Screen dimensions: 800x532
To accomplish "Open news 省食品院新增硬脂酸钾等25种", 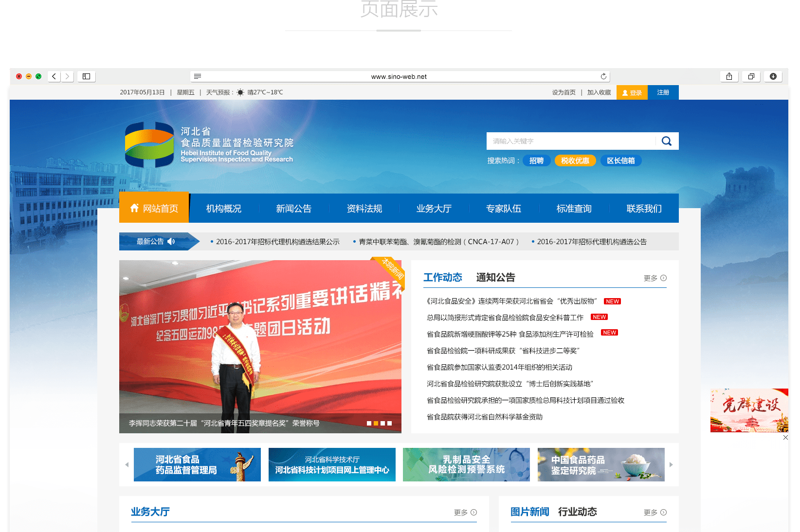I will pyautogui.click(x=510, y=334).
